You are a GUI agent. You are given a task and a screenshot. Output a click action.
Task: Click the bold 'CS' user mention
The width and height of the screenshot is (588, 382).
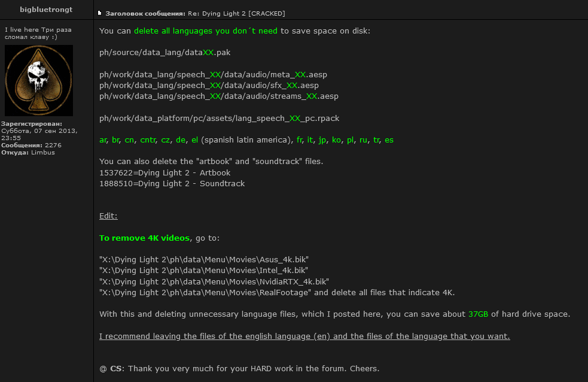(x=115, y=368)
